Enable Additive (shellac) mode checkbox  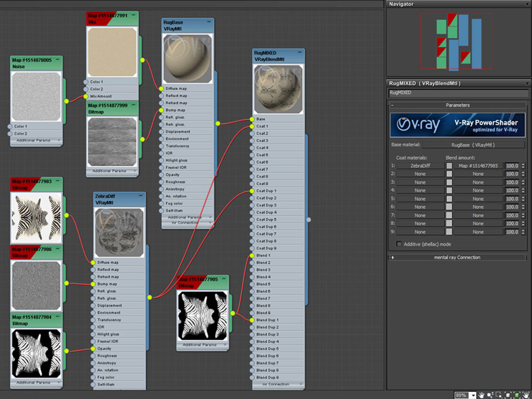pos(399,244)
